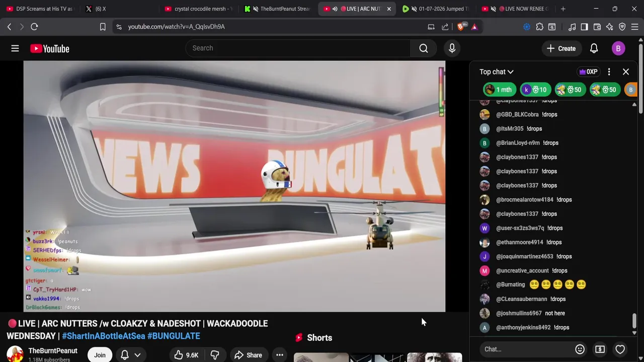Toggle the browser sidebar panel
This screenshot has width=644, height=362.
click(x=584, y=27)
